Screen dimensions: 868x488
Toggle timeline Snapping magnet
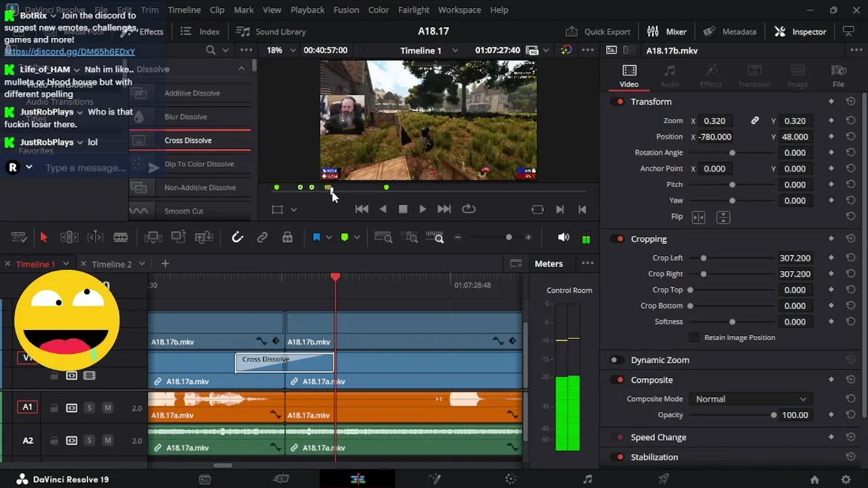click(x=237, y=237)
